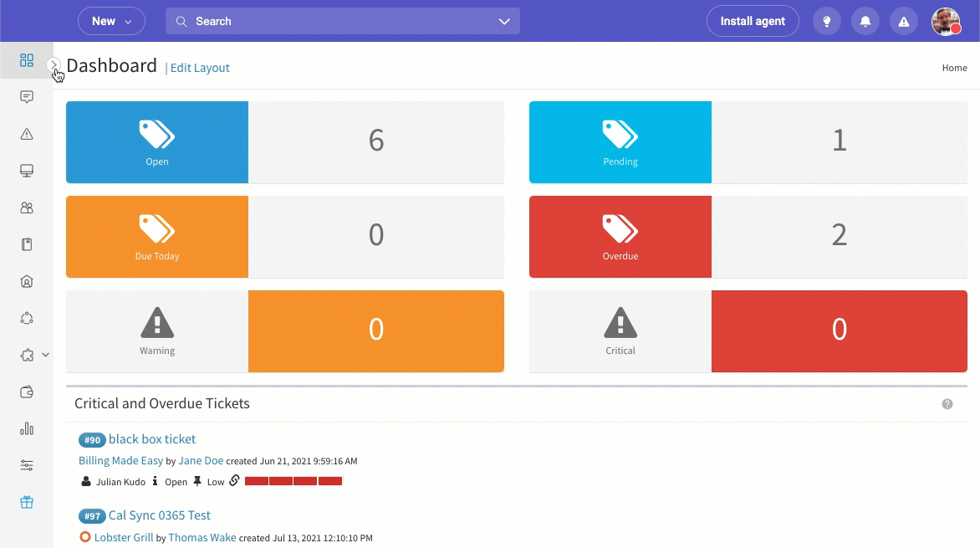Open the black box ticket link
This screenshot has width=980, height=548.
pos(152,439)
